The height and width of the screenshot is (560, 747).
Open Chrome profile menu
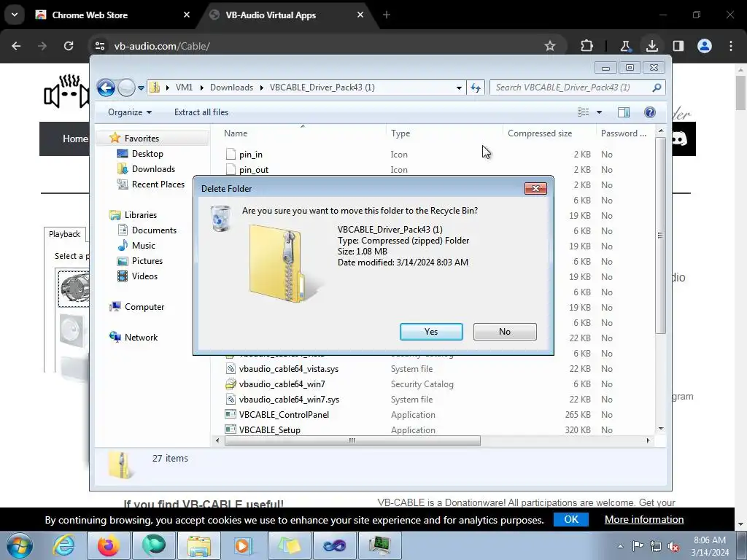(x=705, y=46)
